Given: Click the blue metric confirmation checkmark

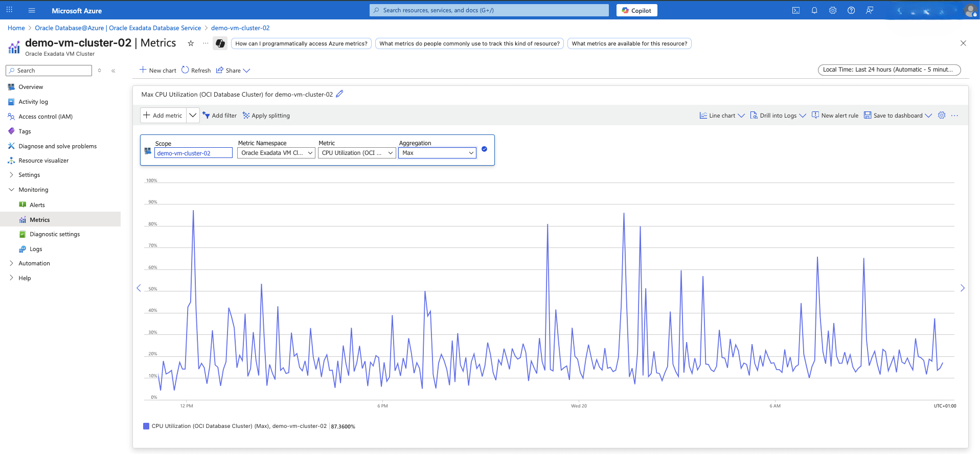Looking at the screenshot, I should [484, 149].
